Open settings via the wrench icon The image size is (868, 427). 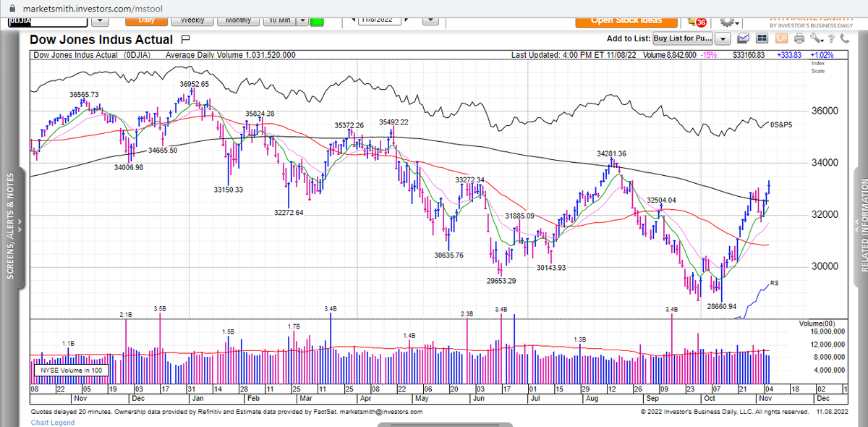point(817,38)
